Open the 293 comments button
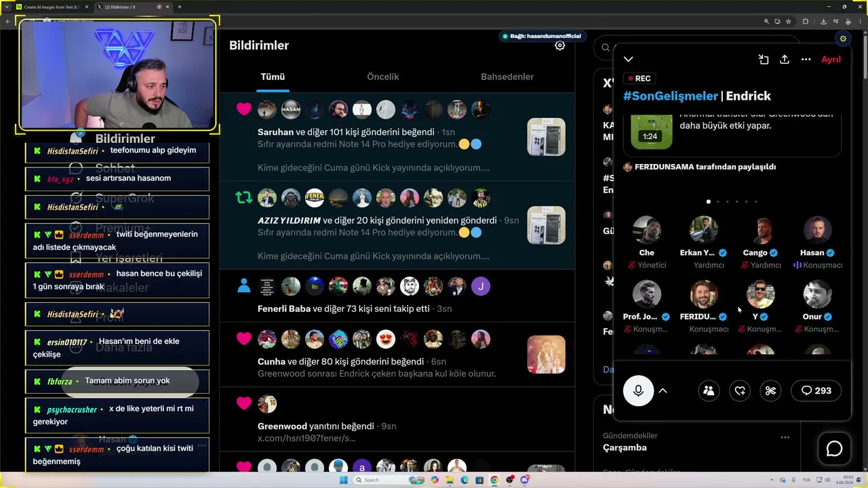The height and width of the screenshot is (488, 868). click(x=816, y=390)
